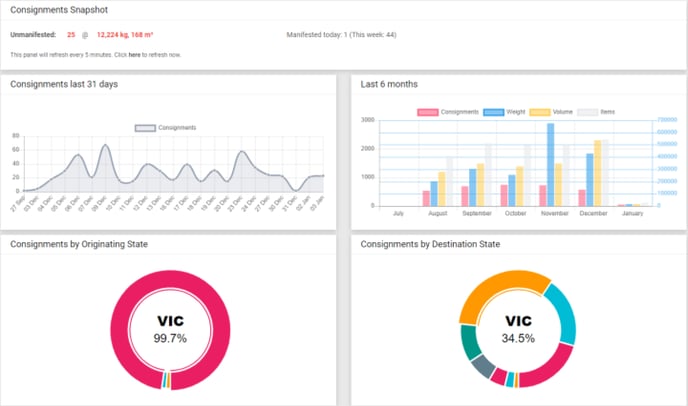The width and height of the screenshot is (688, 406).
Task: Click the unmanifested count '25'
Action: pyautogui.click(x=71, y=35)
